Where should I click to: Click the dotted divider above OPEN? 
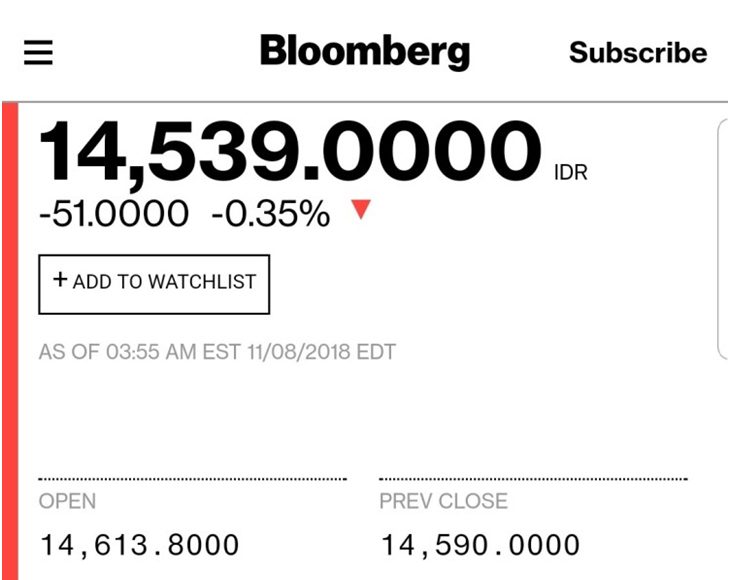pos(192,479)
